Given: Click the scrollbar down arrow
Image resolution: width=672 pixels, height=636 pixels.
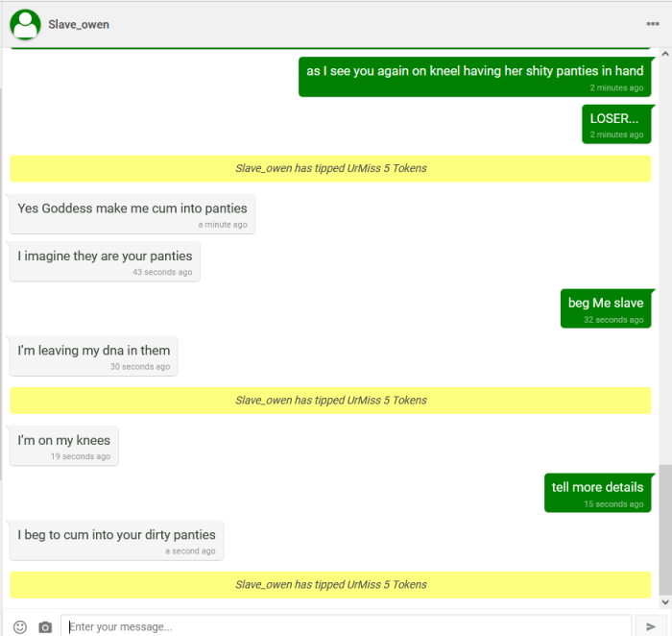Looking at the screenshot, I should [665, 602].
